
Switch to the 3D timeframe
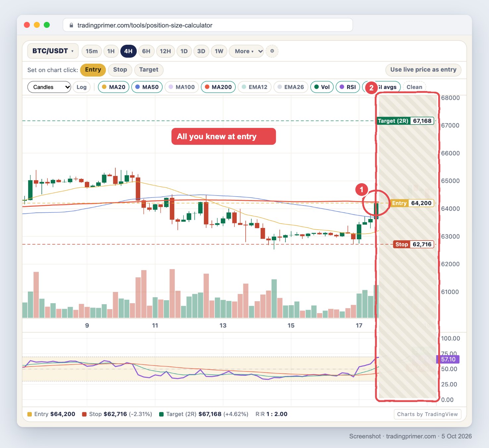tap(201, 51)
